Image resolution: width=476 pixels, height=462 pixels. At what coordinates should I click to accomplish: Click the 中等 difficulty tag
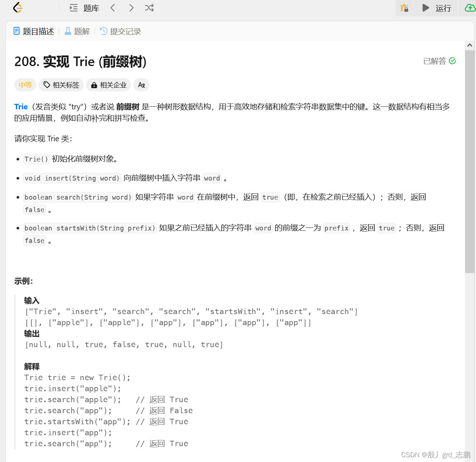coord(25,85)
